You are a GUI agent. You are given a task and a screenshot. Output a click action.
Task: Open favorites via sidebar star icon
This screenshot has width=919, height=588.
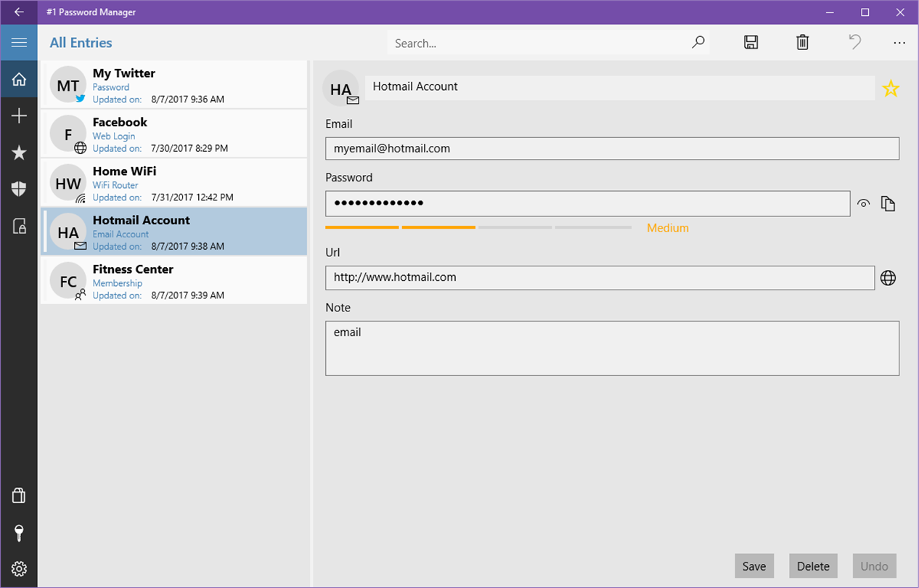(x=19, y=152)
